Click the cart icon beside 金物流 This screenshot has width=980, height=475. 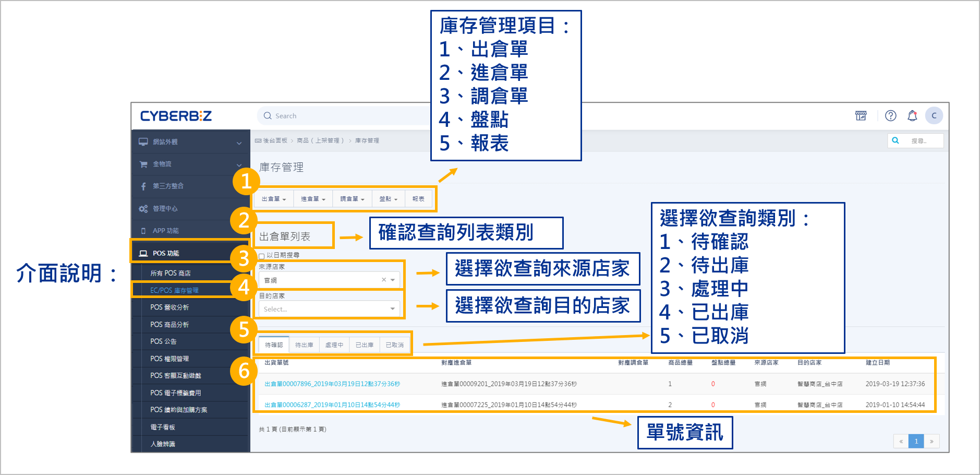tap(143, 164)
